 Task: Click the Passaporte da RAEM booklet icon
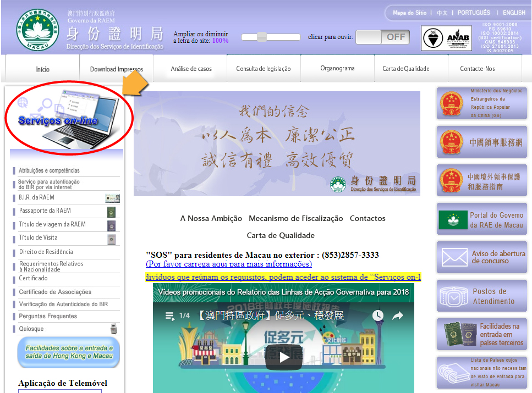click(x=111, y=212)
